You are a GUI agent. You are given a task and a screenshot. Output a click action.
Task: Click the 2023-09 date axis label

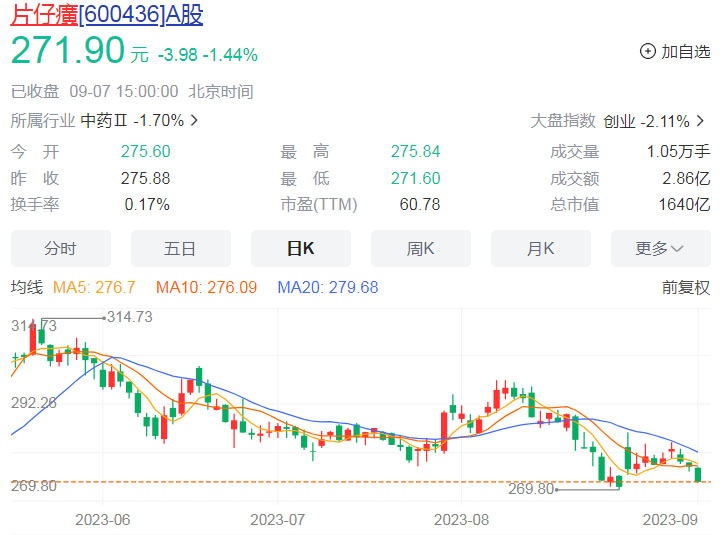(x=670, y=520)
